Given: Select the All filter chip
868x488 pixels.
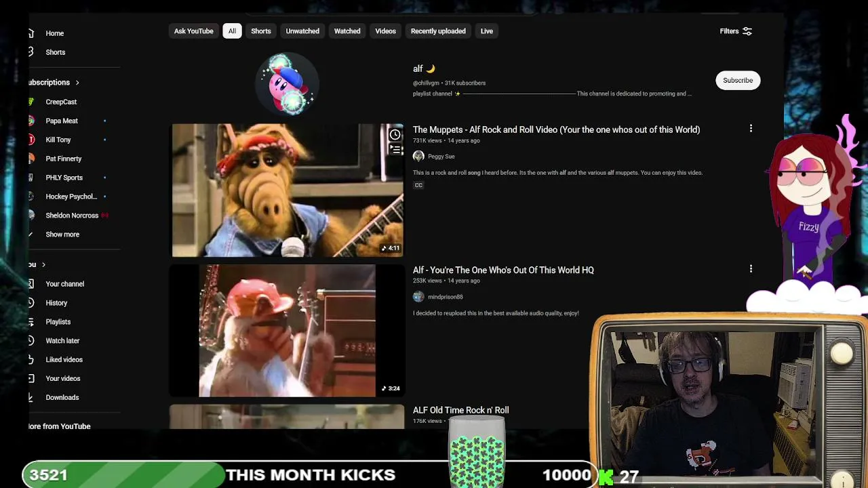Looking at the screenshot, I should pyautogui.click(x=232, y=31).
